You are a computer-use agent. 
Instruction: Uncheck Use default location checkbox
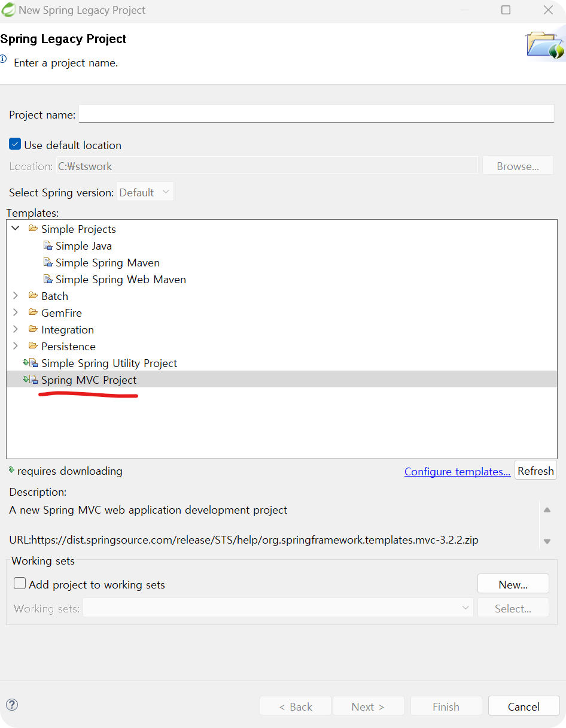pyautogui.click(x=15, y=144)
